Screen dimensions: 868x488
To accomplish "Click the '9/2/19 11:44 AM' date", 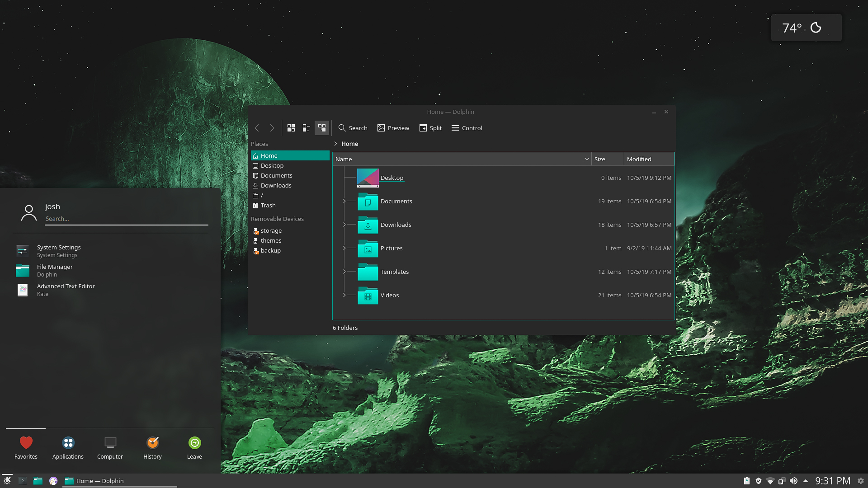I will (x=649, y=249).
